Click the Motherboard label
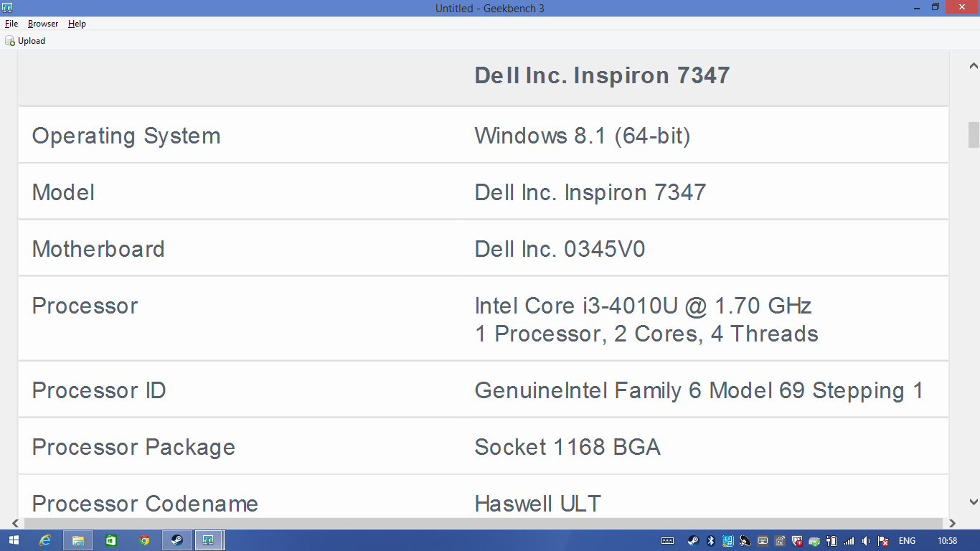This screenshot has width=980, height=551. click(98, 249)
